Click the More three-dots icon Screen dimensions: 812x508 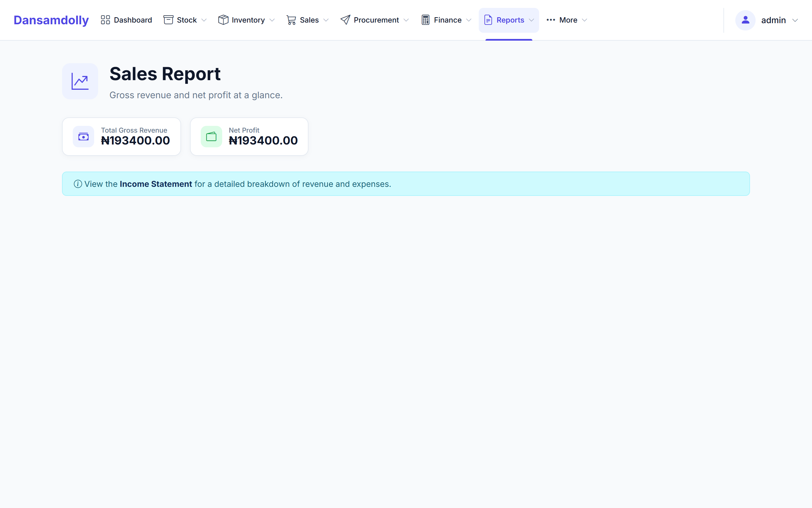(551, 20)
